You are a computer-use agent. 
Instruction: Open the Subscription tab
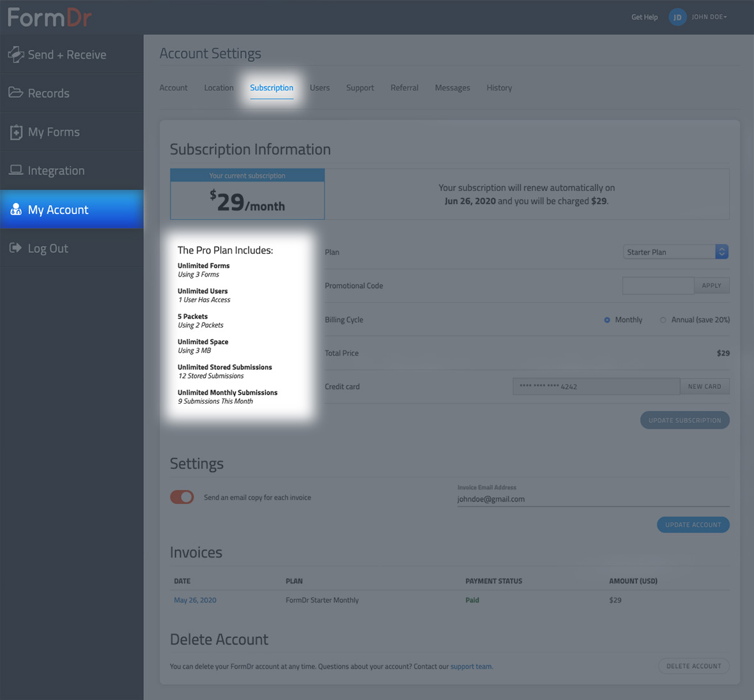[272, 88]
